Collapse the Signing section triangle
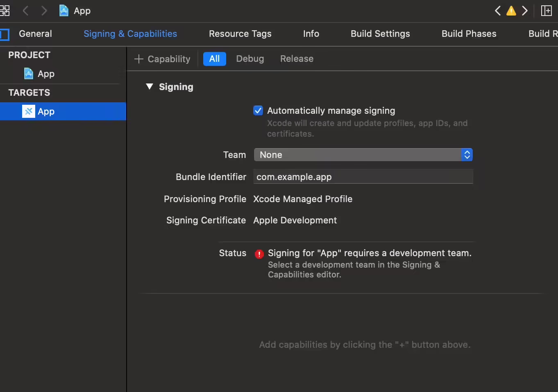The height and width of the screenshot is (392, 558). 150,86
